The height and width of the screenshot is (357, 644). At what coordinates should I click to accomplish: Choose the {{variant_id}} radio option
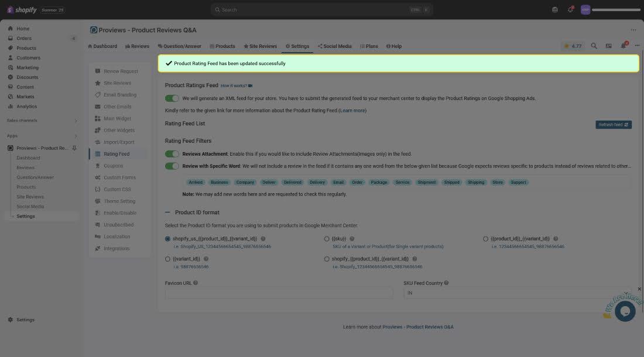pyautogui.click(x=168, y=259)
